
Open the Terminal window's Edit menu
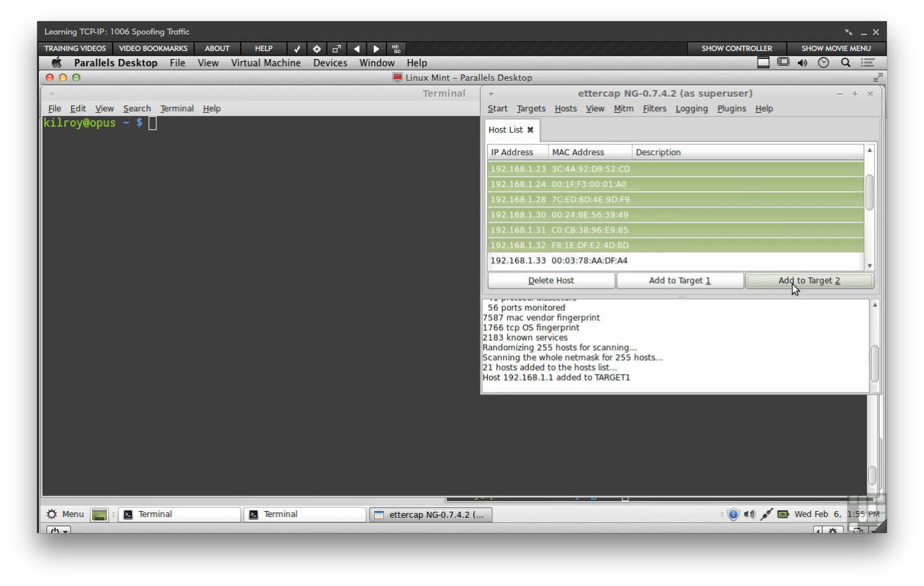78,109
